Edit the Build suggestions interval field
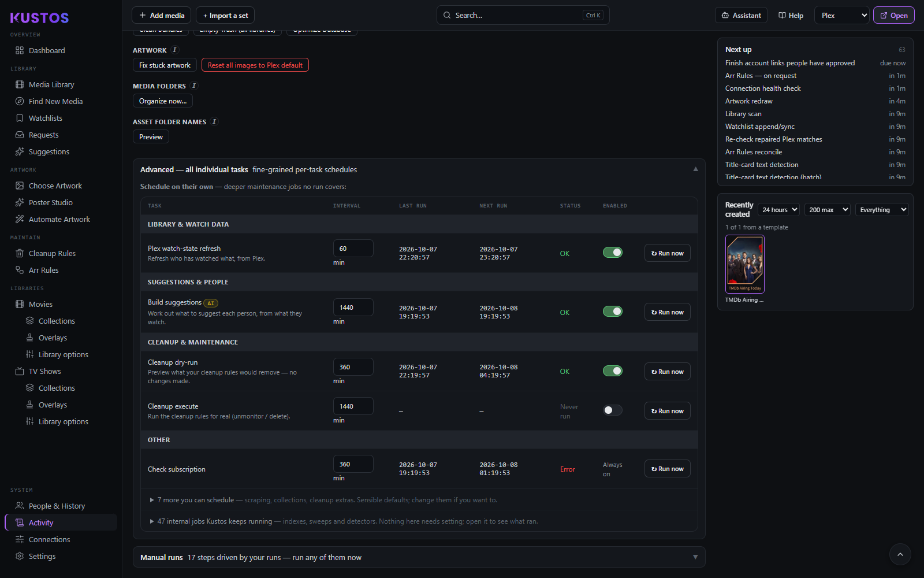 353,307
